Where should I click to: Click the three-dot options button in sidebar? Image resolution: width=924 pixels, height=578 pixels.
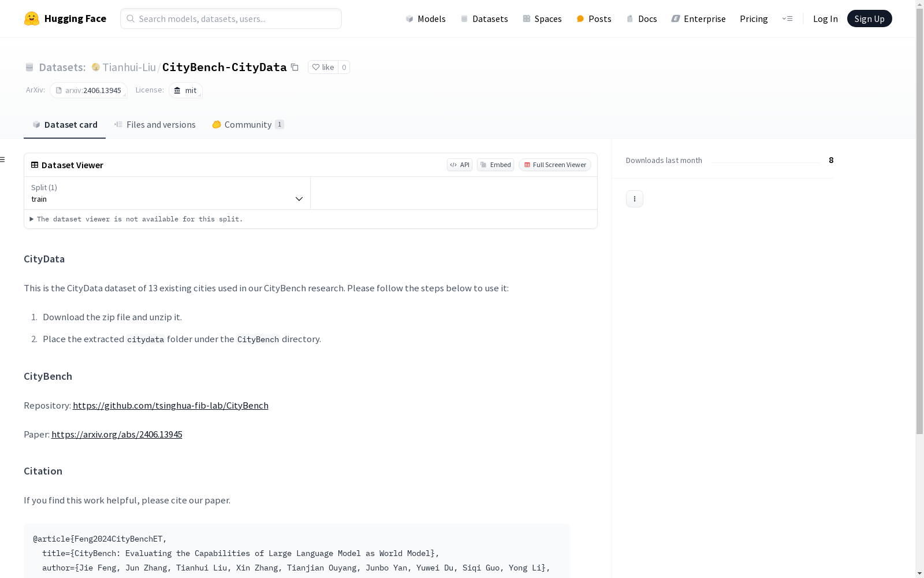pyautogui.click(x=635, y=199)
